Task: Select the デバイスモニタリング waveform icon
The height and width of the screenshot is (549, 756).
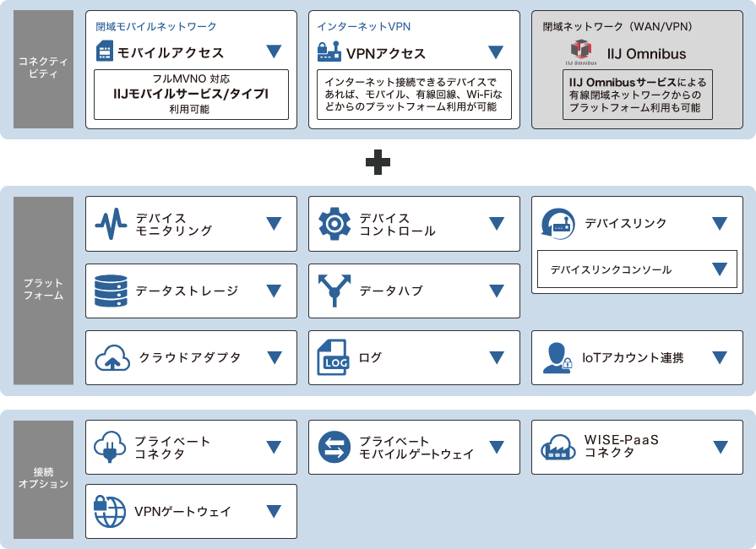Action: coord(110,224)
